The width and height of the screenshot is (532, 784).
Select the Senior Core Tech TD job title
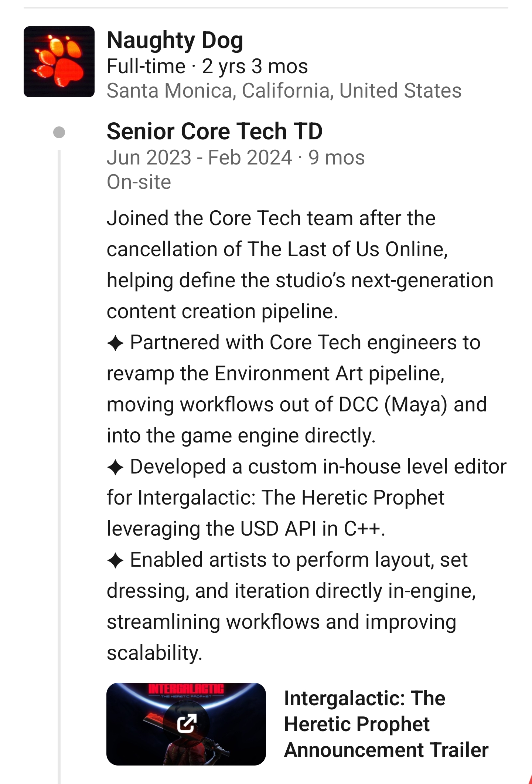[x=215, y=131]
